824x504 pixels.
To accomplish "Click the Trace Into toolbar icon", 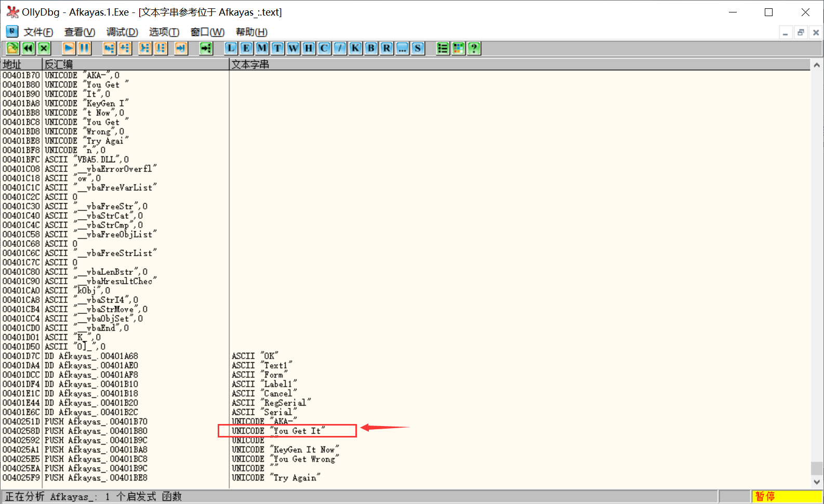I will pos(145,48).
